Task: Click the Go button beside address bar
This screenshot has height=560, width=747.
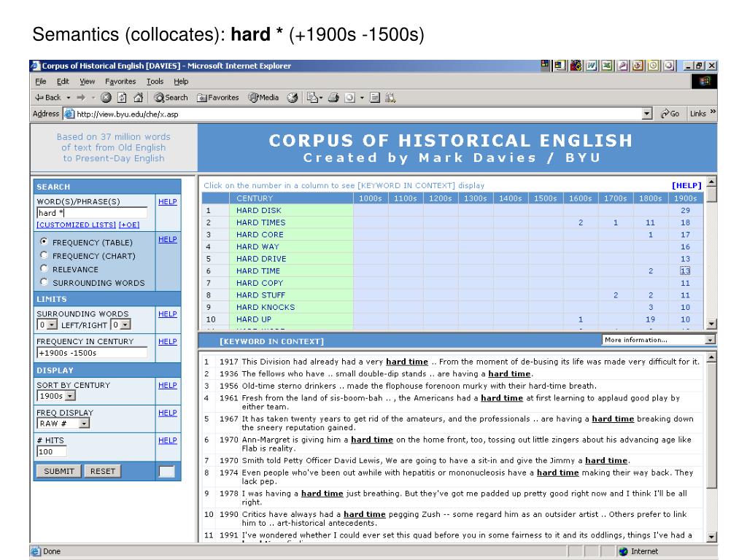Action: point(670,114)
